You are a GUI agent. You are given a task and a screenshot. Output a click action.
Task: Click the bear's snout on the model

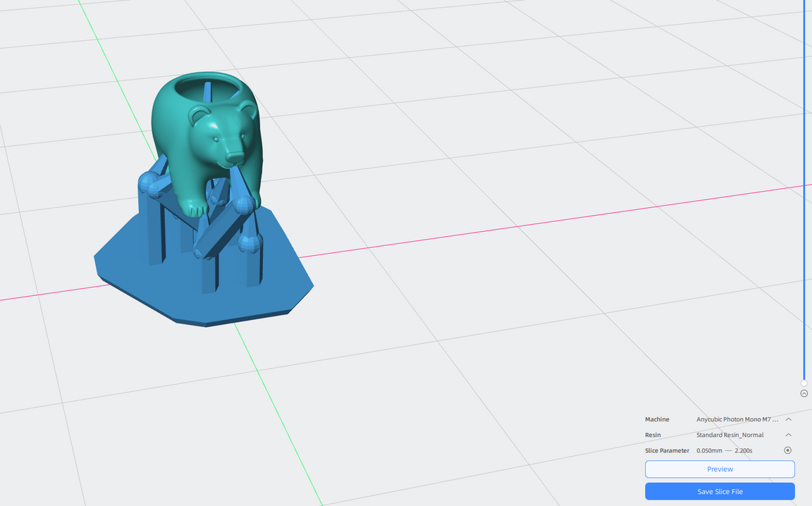coord(234,154)
